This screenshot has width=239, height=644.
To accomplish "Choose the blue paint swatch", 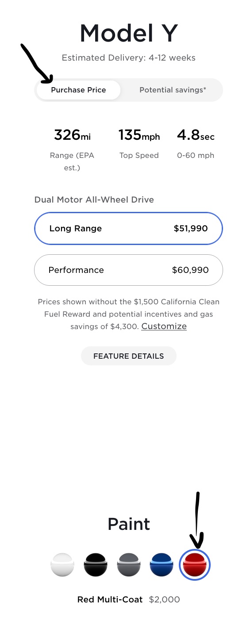I will coord(162,565).
